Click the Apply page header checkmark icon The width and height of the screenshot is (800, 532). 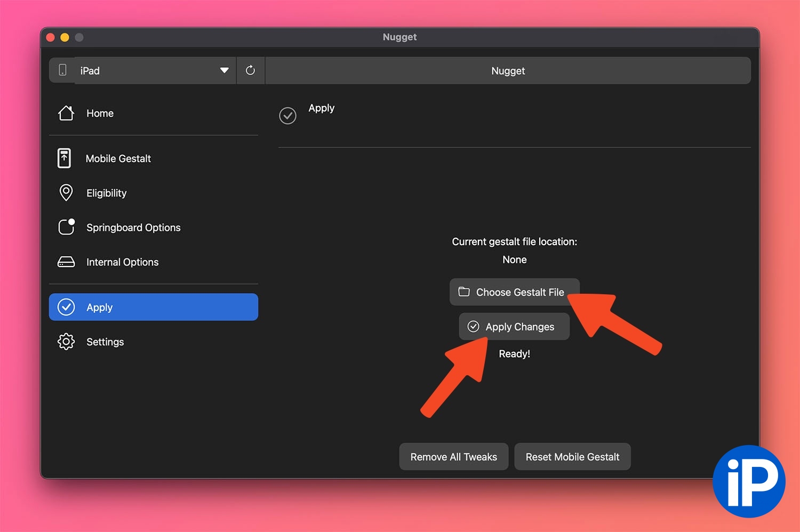click(x=287, y=116)
